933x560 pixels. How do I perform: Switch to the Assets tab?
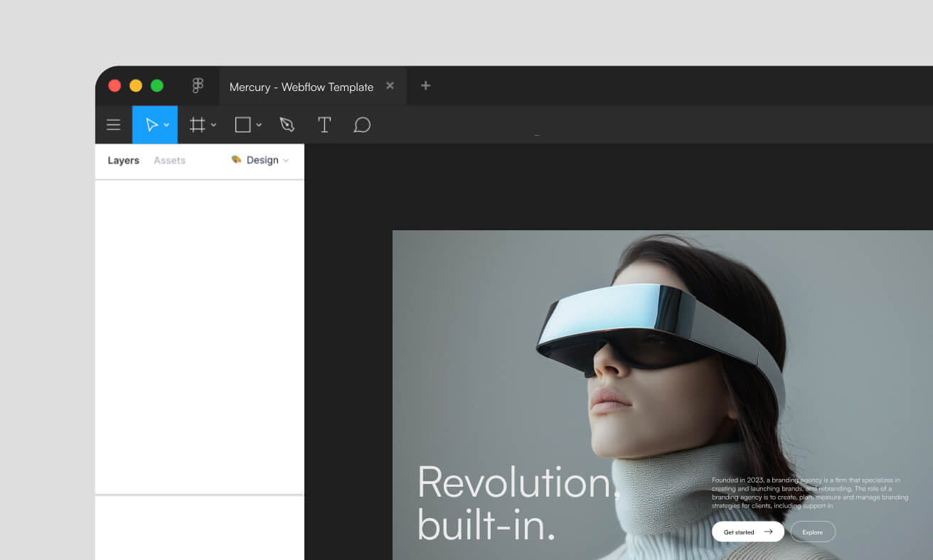tap(169, 160)
